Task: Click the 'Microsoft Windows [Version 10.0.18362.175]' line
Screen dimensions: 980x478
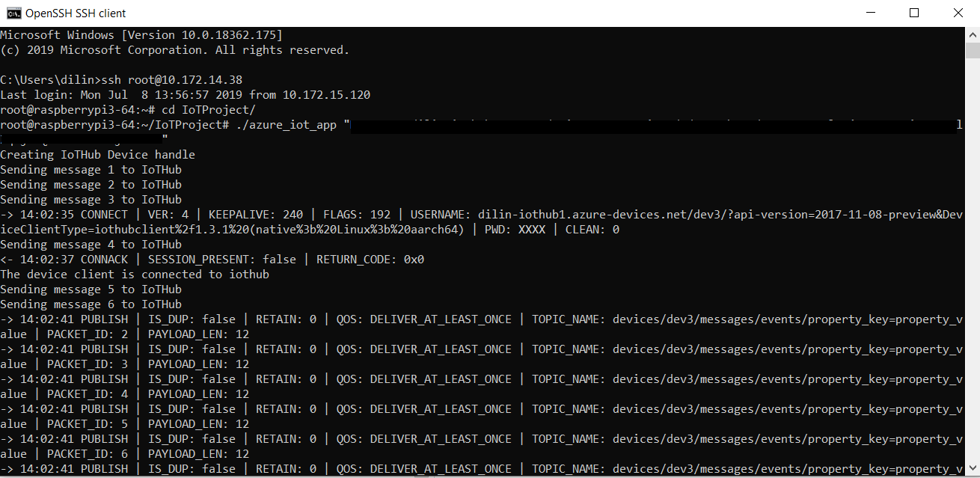Action: 141,35
